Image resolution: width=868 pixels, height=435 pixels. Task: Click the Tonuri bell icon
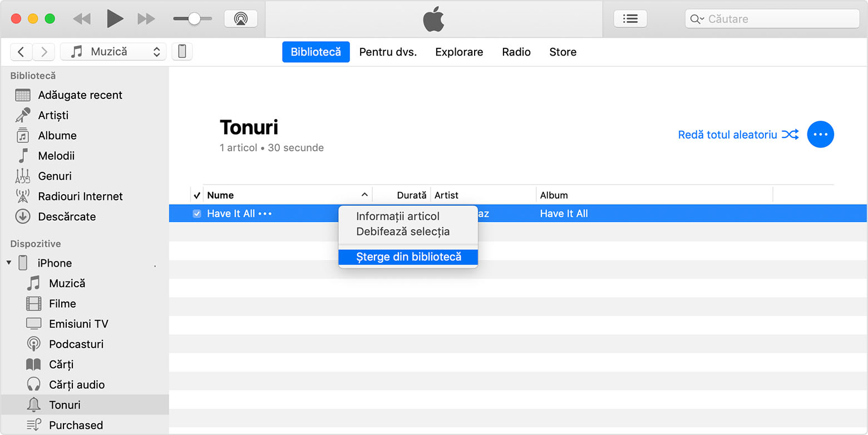coord(34,404)
